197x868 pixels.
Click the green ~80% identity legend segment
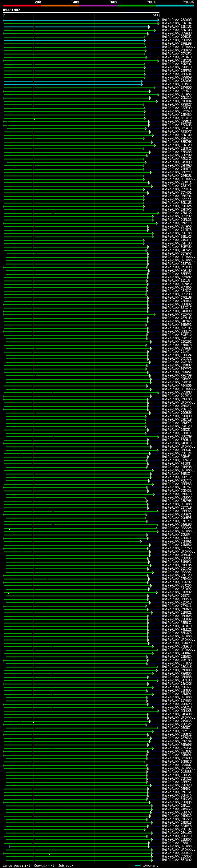click(137, 6)
